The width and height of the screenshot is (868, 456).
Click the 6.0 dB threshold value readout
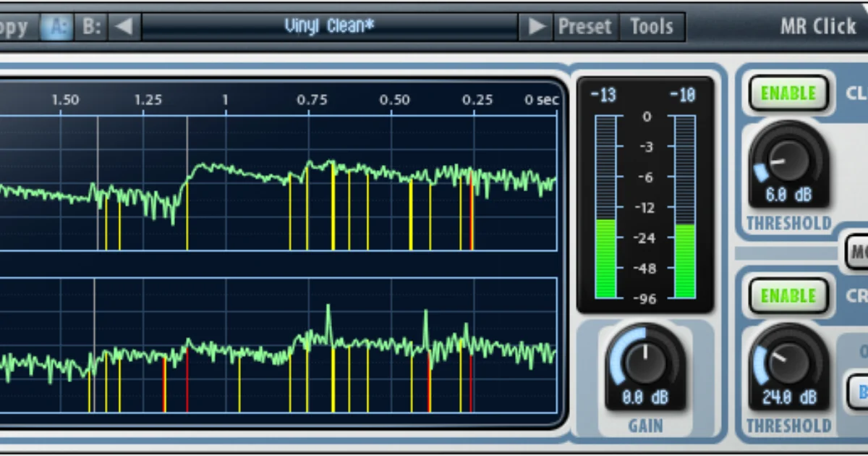click(x=790, y=195)
